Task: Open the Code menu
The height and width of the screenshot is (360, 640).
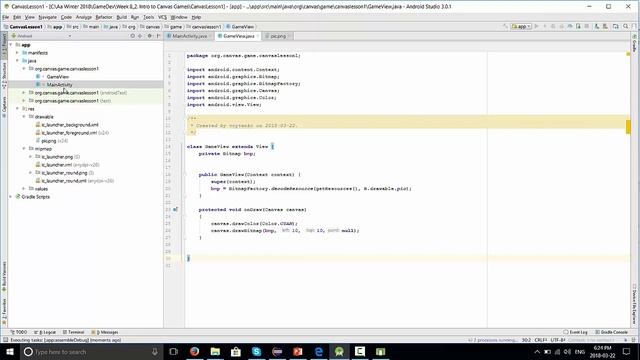Action: click(x=66, y=17)
